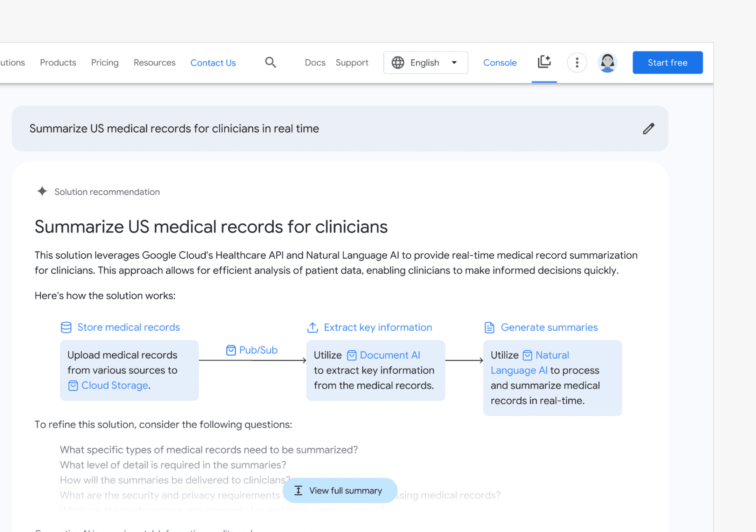Open the Contact Us link
Image resolution: width=756 pixels, height=532 pixels.
[213, 63]
